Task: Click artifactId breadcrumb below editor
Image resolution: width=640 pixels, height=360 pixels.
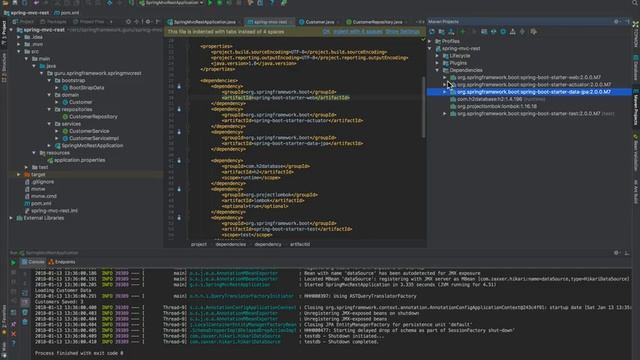Action: click(300, 244)
